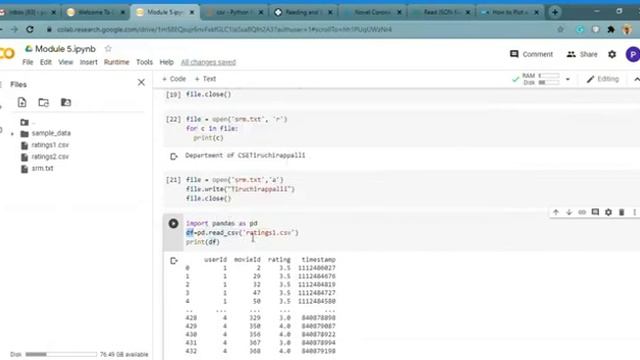The width and height of the screenshot is (640, 360).
Task: Close the Files side panel
Action: click(141, 82)
